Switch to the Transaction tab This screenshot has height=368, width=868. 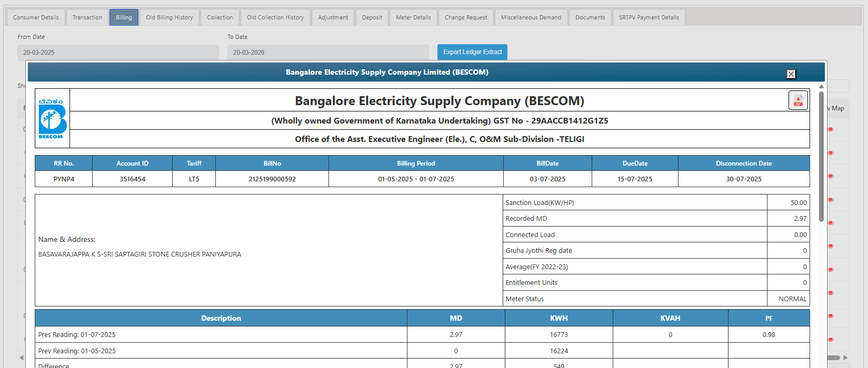click(87, 17)
